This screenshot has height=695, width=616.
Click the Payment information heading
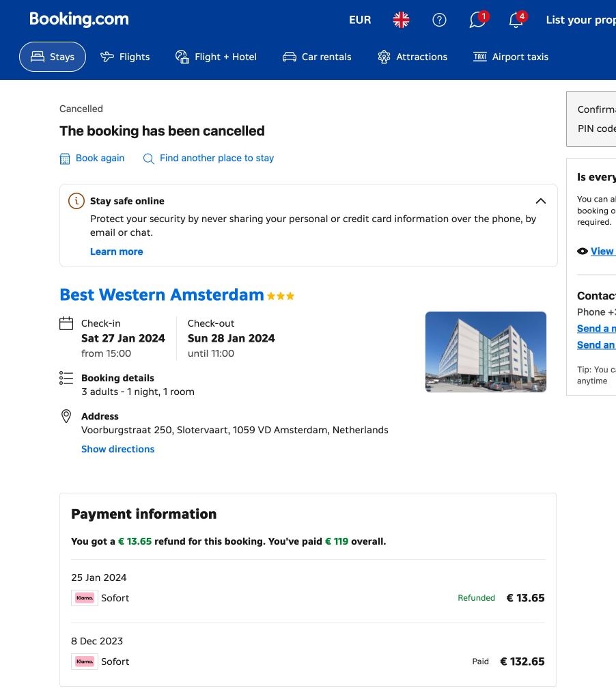(144, 514)
